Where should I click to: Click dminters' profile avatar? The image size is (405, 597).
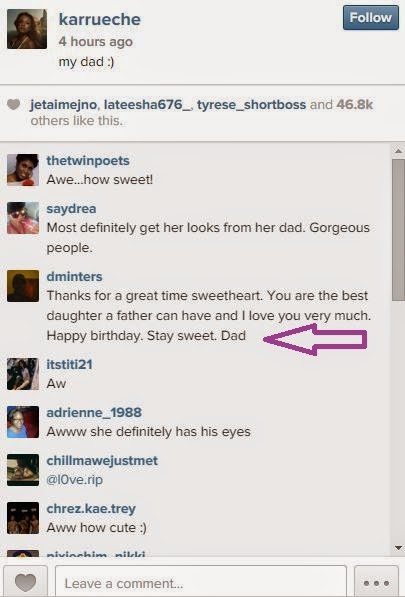click(x=23, y=286)
